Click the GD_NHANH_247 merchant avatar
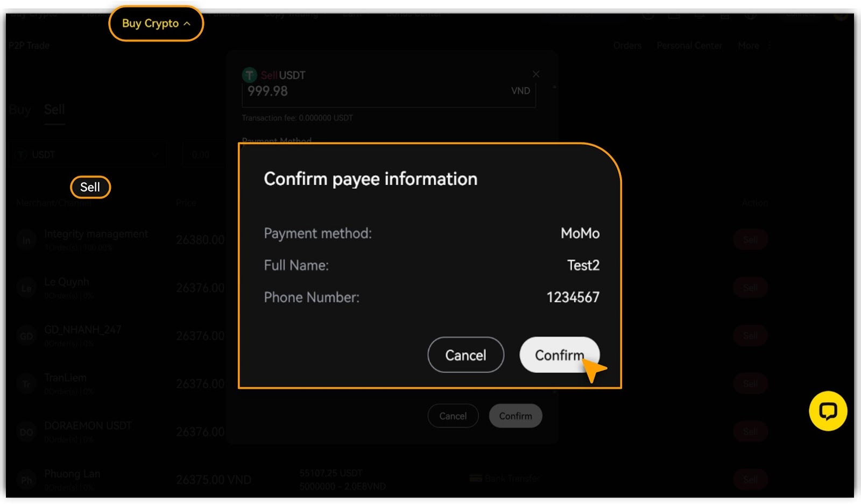861x504 pixels. point(26,336)
